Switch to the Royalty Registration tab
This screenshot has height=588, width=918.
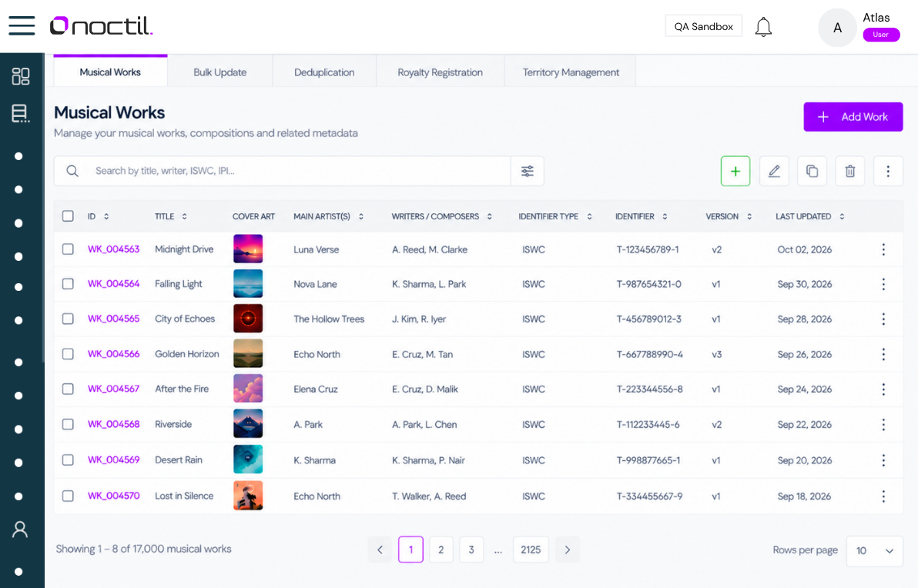point(441,72)
